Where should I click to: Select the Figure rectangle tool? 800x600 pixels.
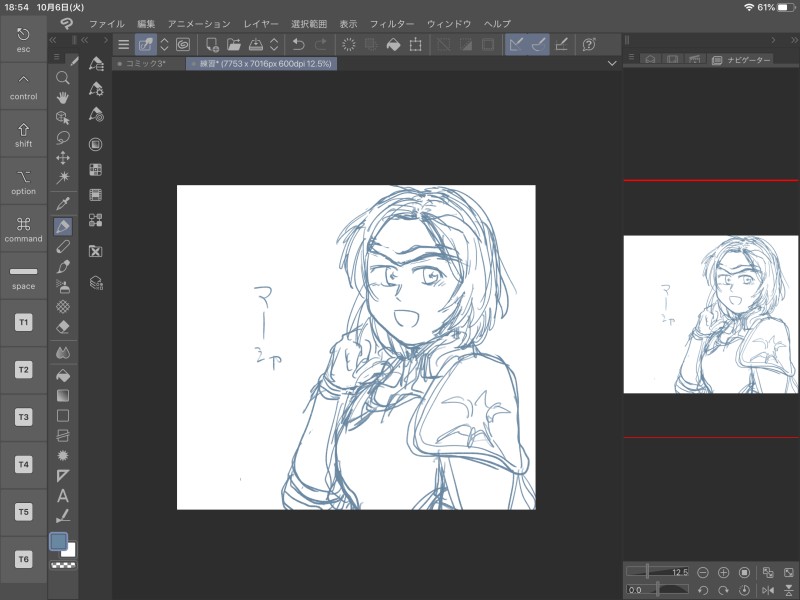click(63, 416)
